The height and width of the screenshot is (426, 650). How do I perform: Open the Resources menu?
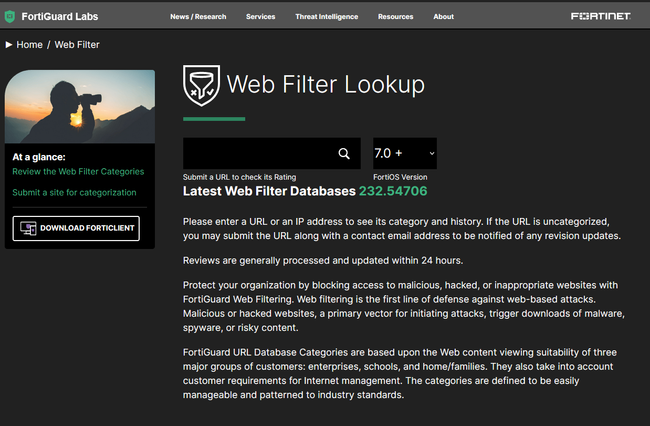[x=395, y=17]
